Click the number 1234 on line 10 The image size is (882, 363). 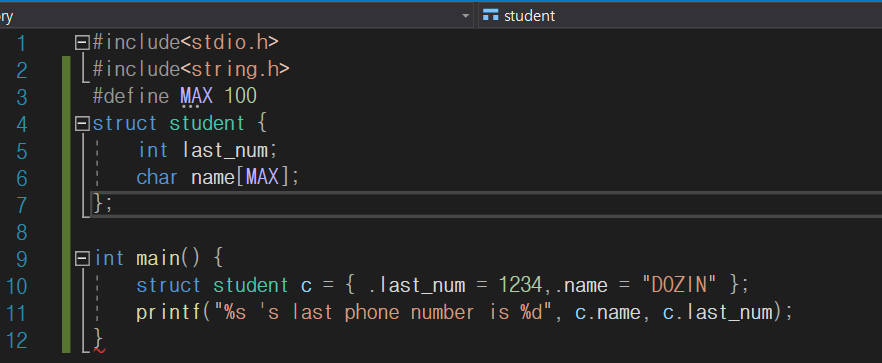pos(521,285)
